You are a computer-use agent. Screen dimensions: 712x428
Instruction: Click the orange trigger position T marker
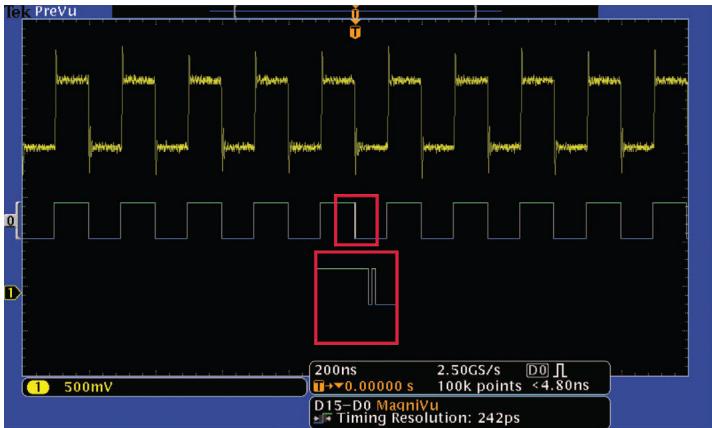pos(355,32)
